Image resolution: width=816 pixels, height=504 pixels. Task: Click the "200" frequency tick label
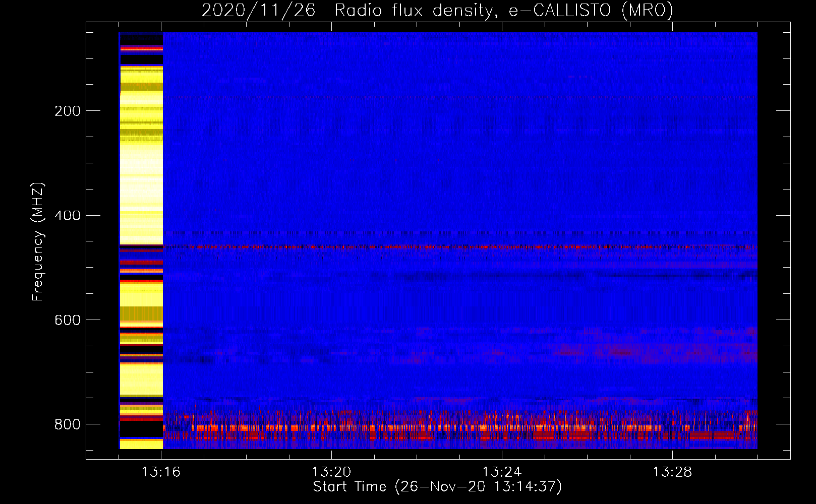pos(68,111)
